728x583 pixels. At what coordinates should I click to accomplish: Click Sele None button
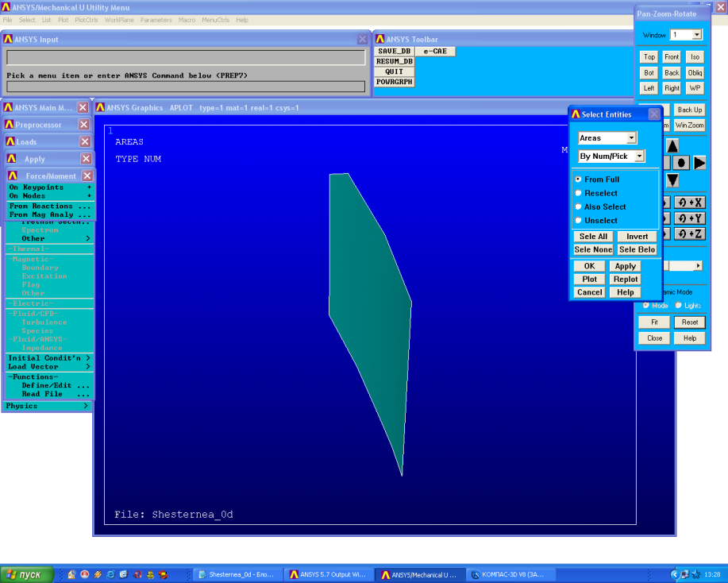(593, 249)
